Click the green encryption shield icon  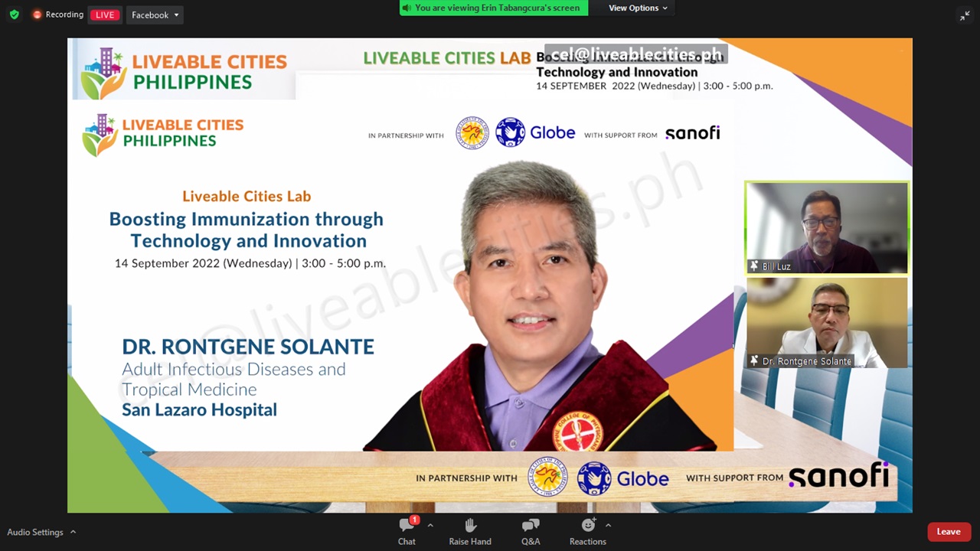point(14,15)
